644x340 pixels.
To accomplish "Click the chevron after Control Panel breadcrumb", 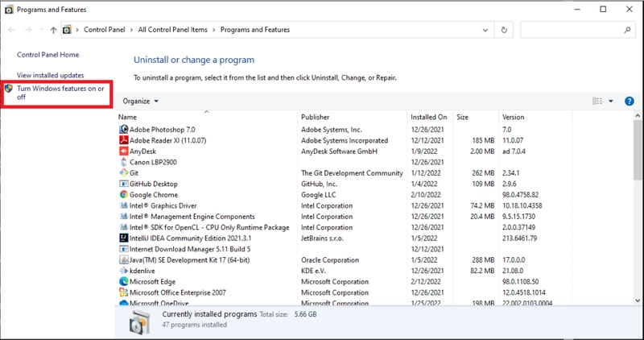I will [x=131, y=30].
